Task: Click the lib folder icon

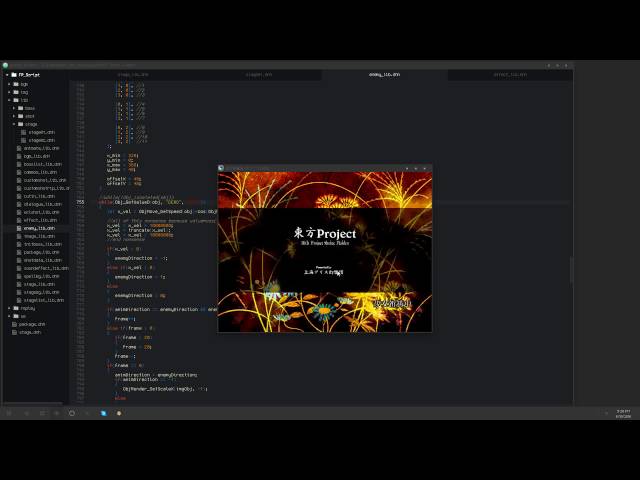Action: [16, 100]
